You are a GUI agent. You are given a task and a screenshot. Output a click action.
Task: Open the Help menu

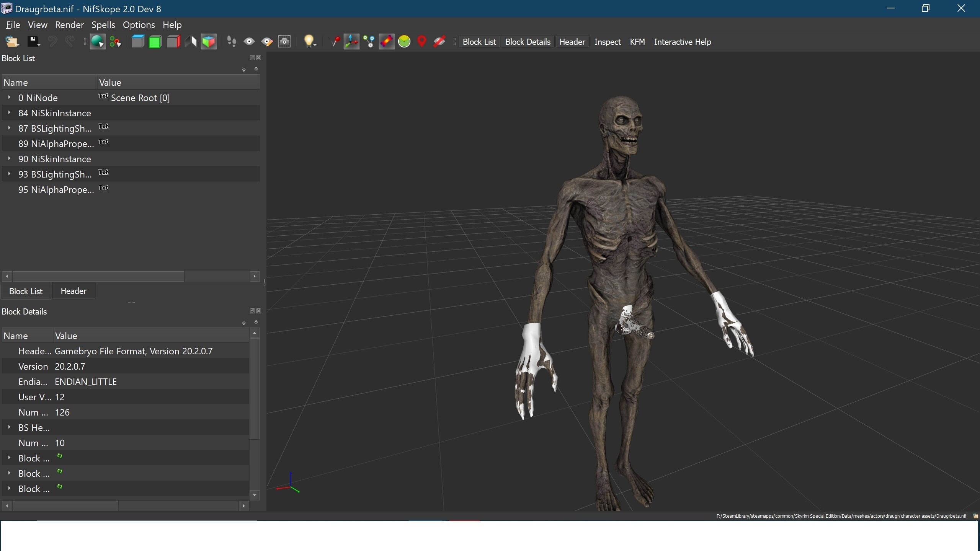point(172,25)
